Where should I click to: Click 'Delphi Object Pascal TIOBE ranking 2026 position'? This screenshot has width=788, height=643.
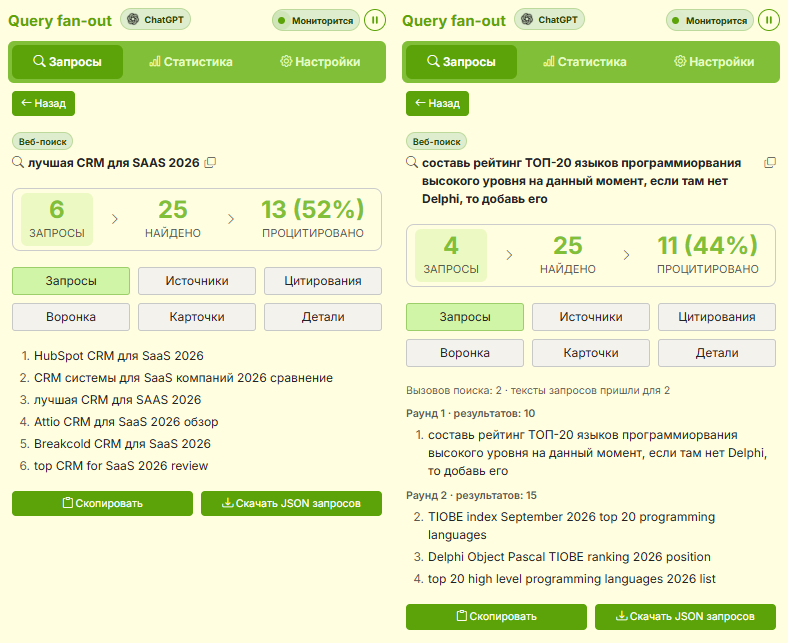point(569,557)
